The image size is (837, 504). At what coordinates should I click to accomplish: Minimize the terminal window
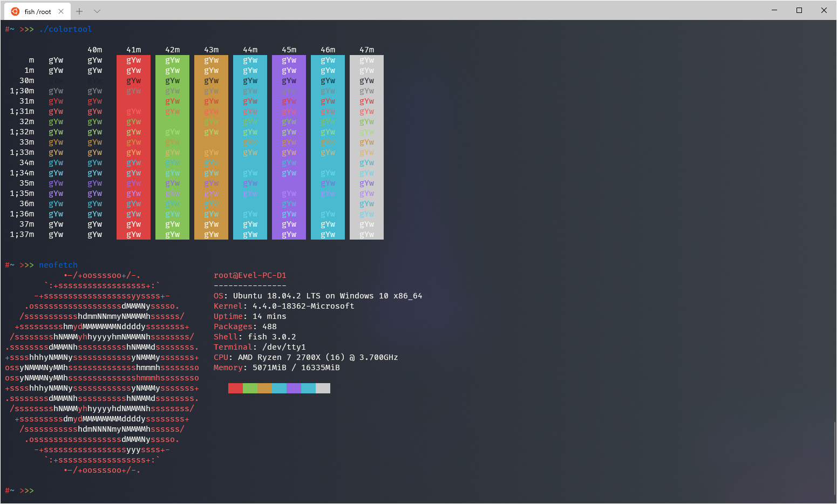[x=774, y=10]
